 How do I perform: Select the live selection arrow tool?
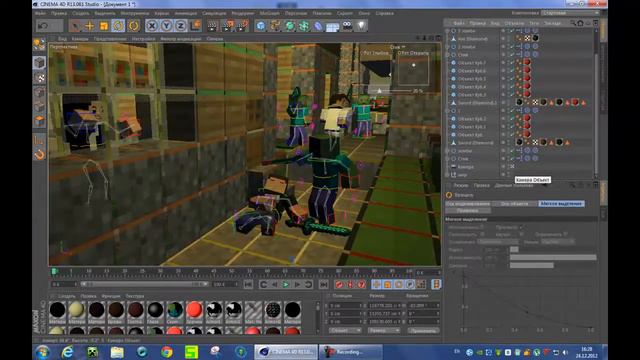click(75, 26)
